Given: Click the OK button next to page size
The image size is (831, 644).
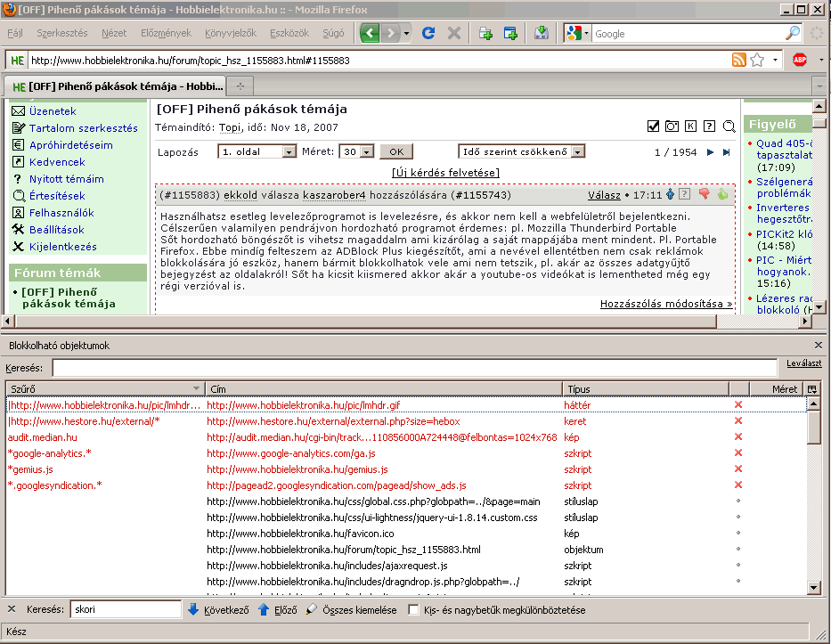Looking at the screenshot, I should [396, 151].
